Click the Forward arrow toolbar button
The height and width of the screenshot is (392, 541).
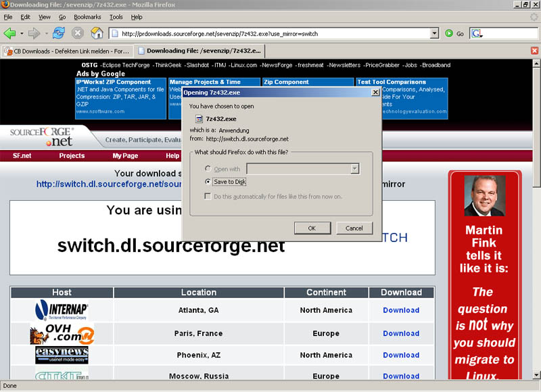(34, 33)
